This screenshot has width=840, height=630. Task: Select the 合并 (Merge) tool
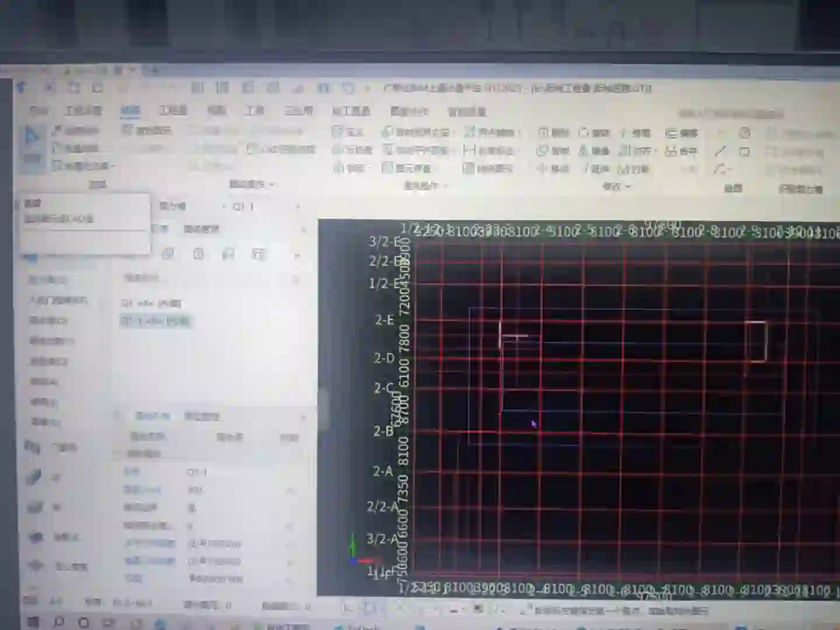(x=681, y=151)
